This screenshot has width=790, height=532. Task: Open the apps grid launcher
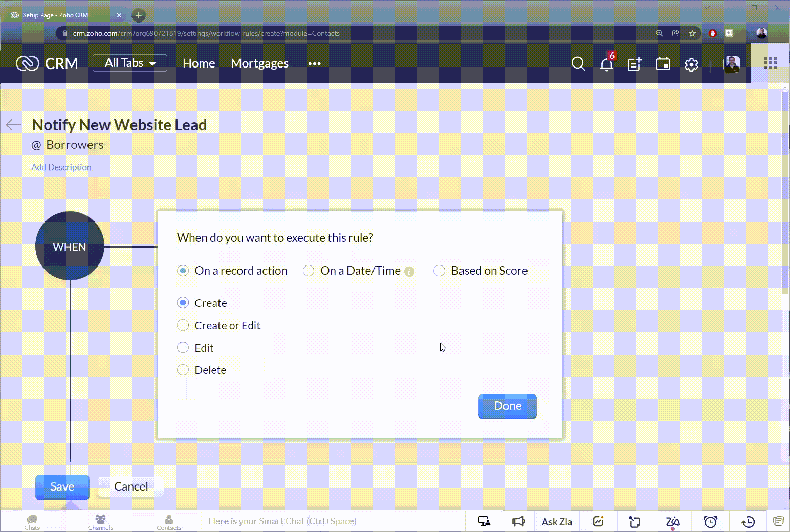click(x=770, y=63)
